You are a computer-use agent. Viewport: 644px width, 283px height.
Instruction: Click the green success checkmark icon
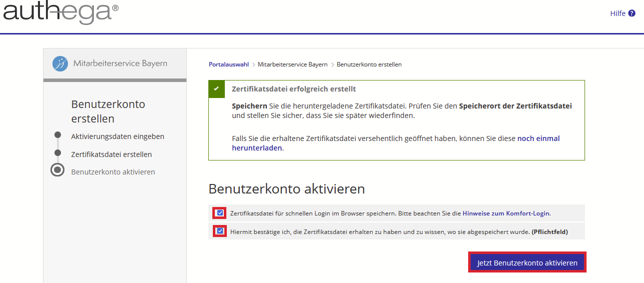[216, 89]
